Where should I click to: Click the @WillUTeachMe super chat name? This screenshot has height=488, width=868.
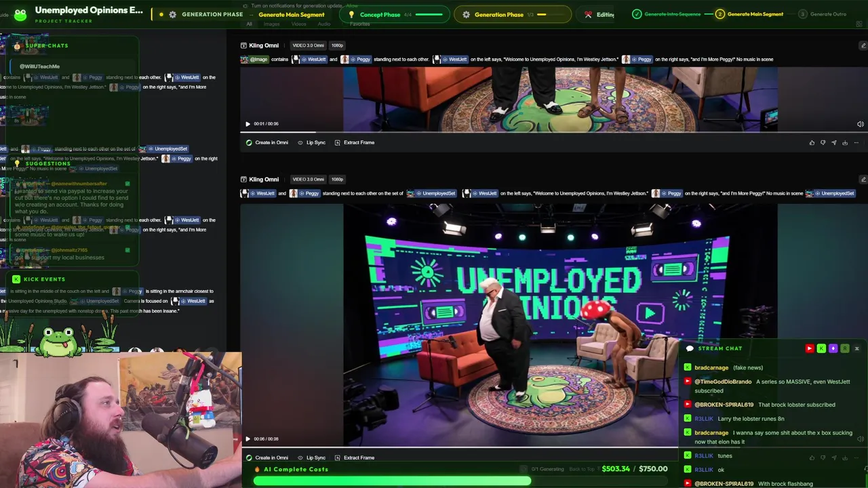click(39, 66)
